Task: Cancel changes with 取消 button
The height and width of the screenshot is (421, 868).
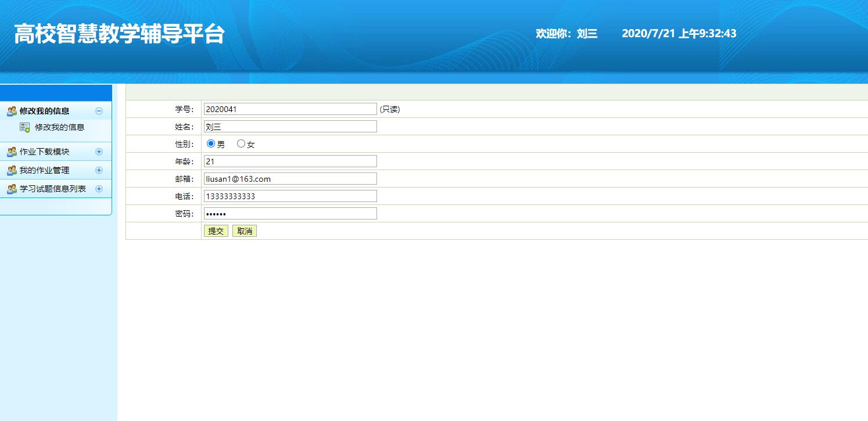Action: (x=245, y=231)
